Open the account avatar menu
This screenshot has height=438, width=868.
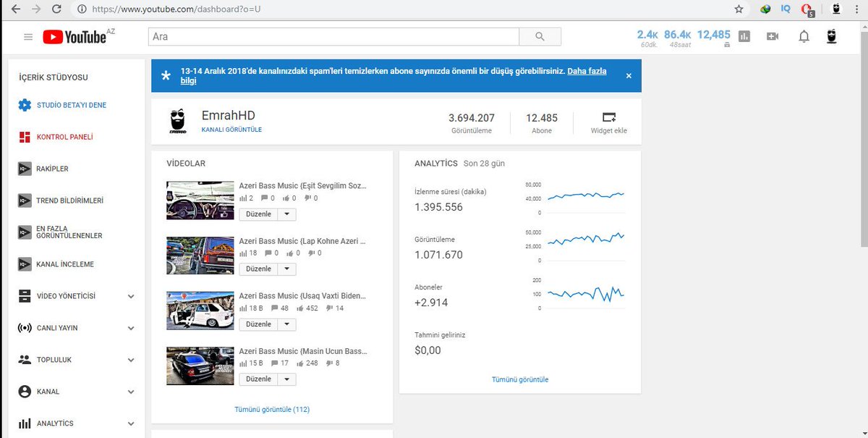[x=832, y=36]
